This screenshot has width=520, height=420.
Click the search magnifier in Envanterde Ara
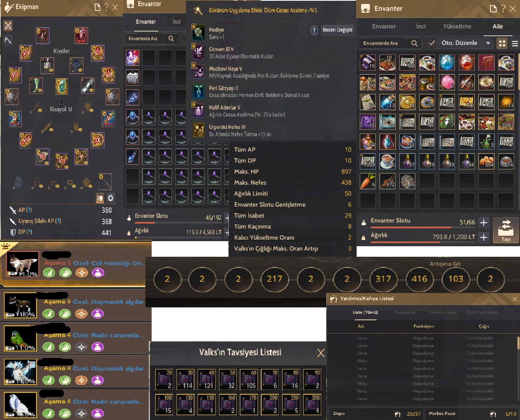pyautogui.click(x=414, y=43)
